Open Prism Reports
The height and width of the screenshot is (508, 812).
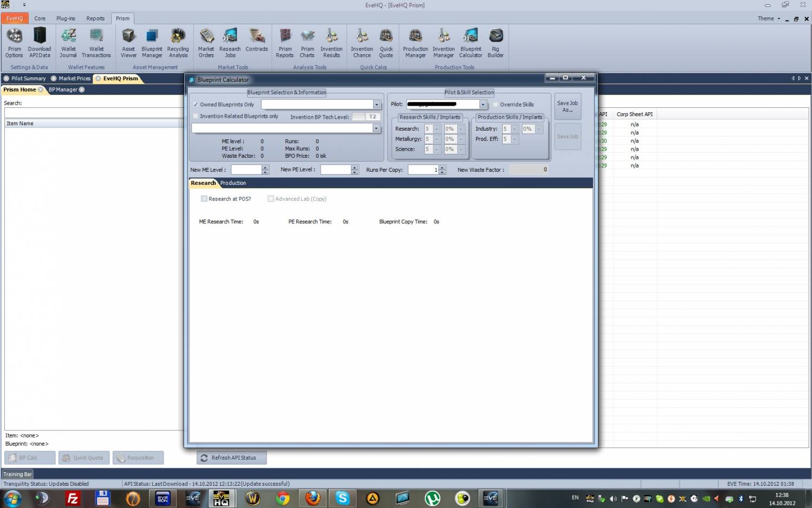coord(285,43)
